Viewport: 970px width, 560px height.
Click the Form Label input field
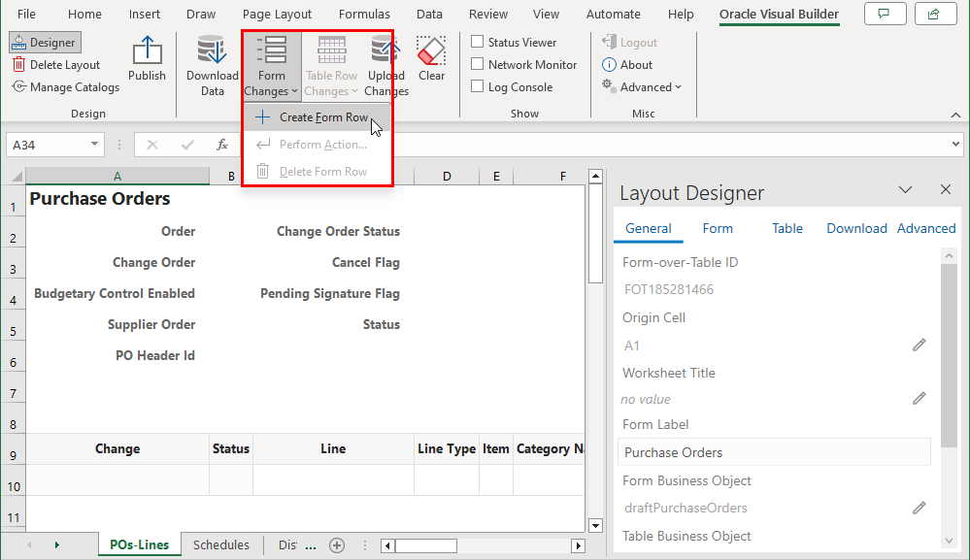pos(774,452)
